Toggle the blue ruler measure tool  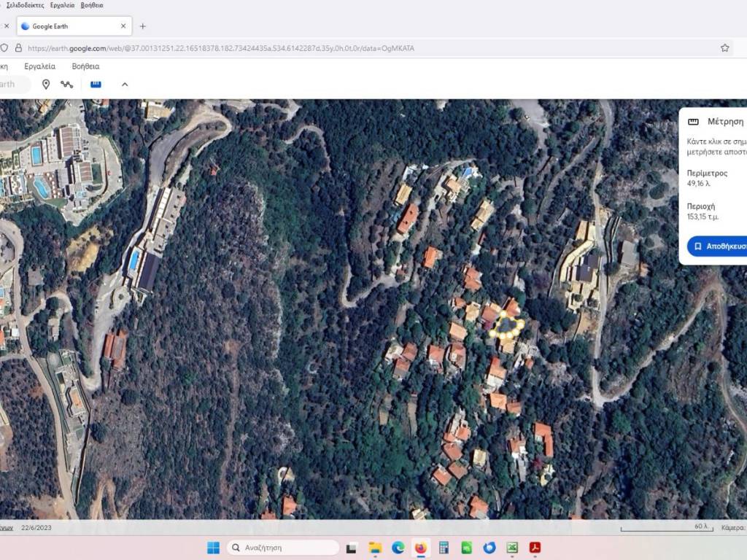96,85
